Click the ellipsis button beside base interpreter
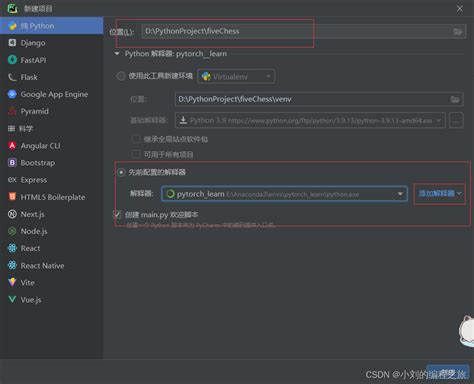Image resolution: width=474 pixels, height=384 pixels. pyautogui.click(x=456, y=120)
